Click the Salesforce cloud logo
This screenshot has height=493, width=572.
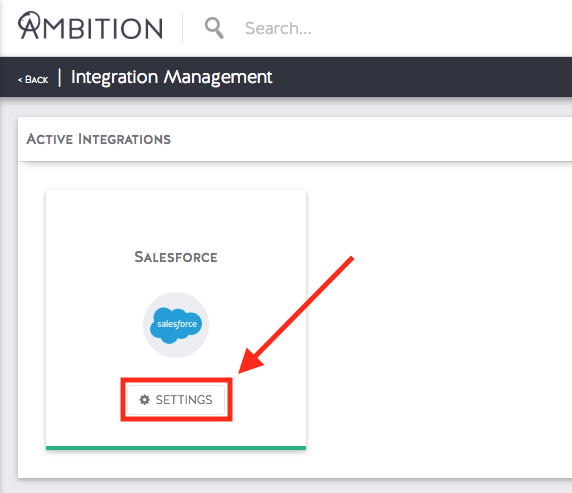pos(176,325)
